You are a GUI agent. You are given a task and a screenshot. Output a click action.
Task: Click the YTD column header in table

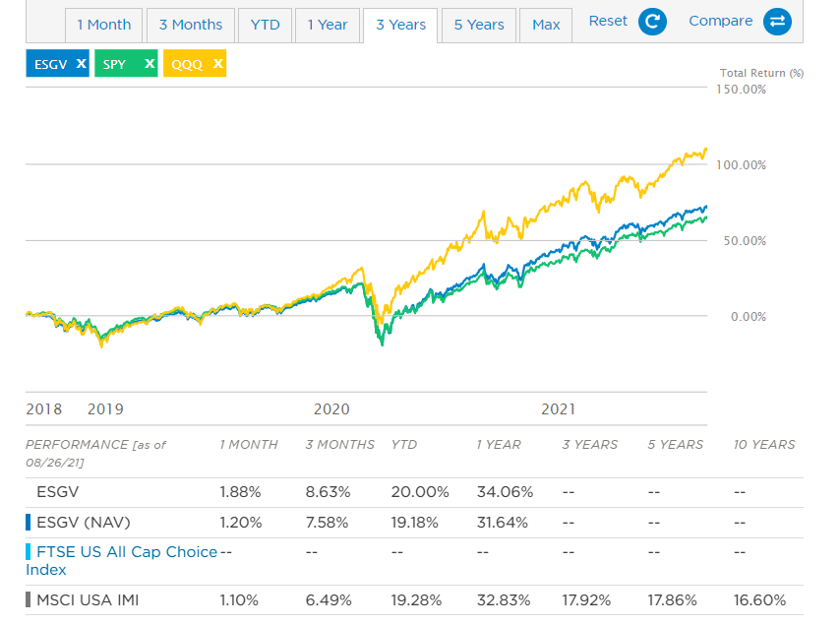pos(404,444)
